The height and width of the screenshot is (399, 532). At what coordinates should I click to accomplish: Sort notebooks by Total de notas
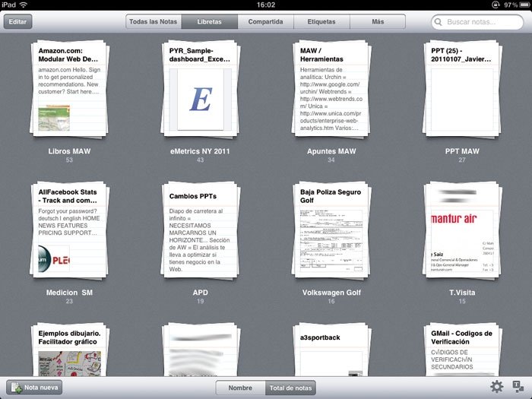click(x=290, y=388)
